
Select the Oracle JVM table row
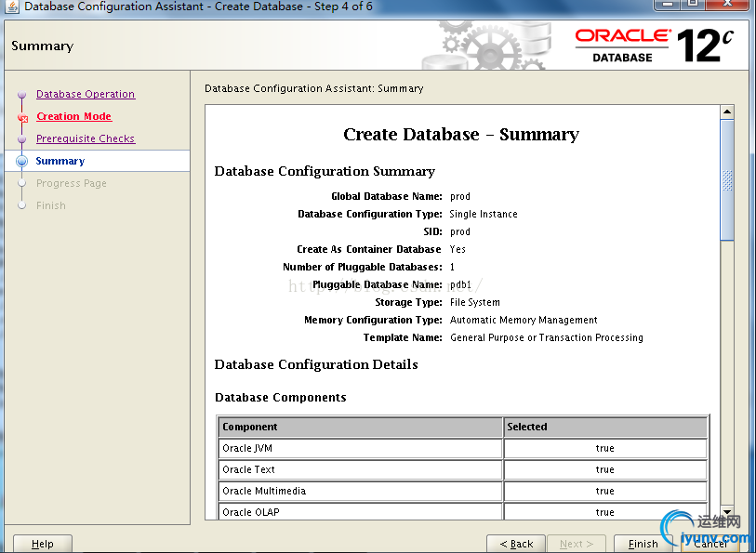[361, 448]
